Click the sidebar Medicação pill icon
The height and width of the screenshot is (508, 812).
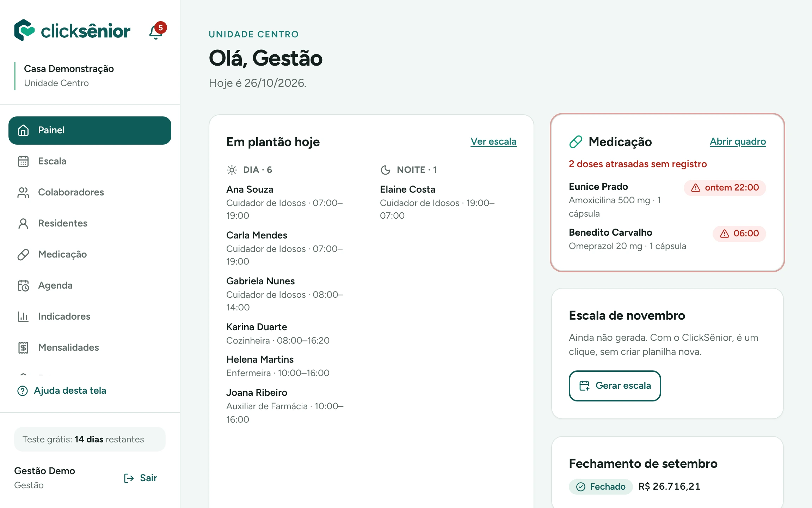(23, 254)
